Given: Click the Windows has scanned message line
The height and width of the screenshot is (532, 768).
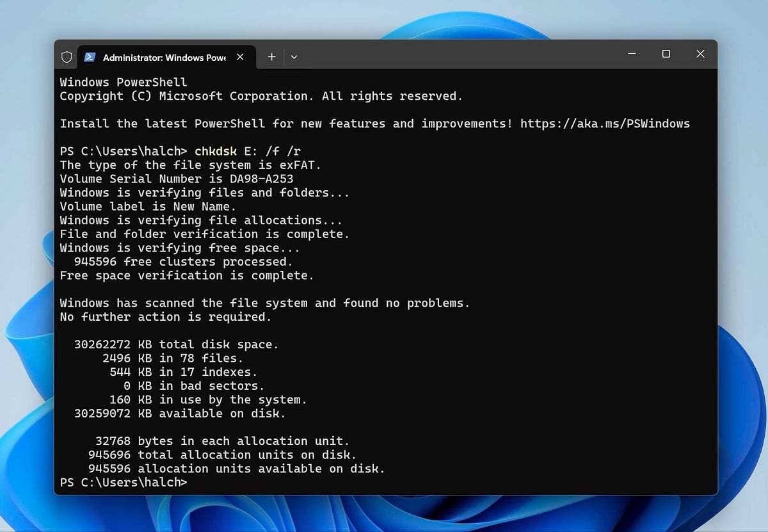Looking at the screenshot, I should coord(264,303).
